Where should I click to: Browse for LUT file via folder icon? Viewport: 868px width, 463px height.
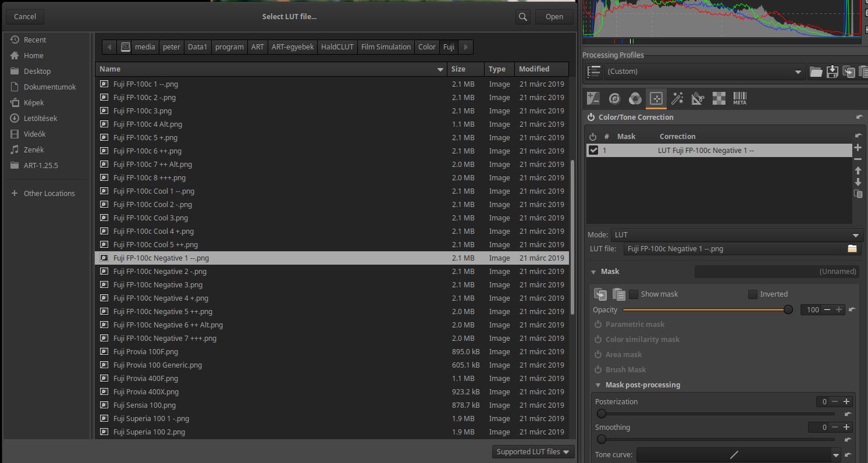click(x=852, y=248)
